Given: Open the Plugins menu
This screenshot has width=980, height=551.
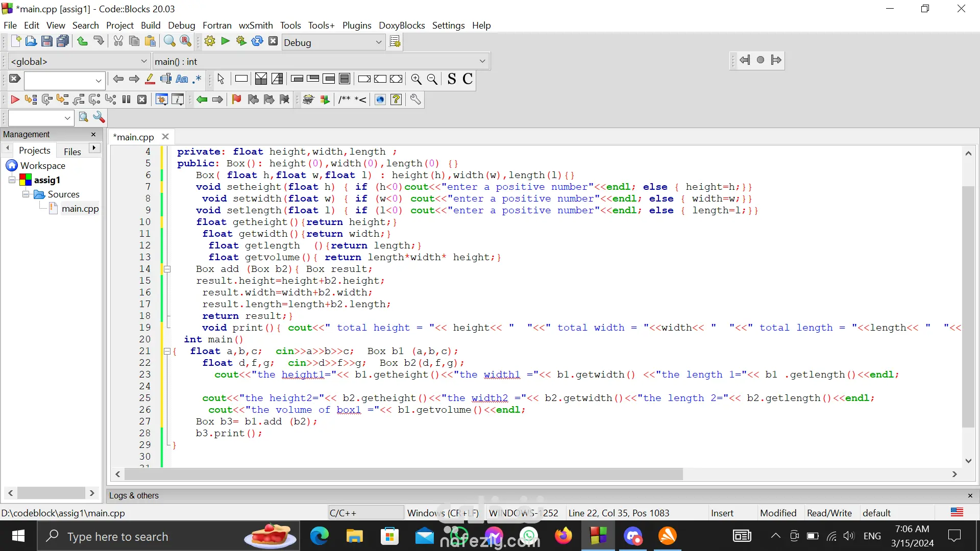Looking at the screenshot, I should (x=356, y=26).
